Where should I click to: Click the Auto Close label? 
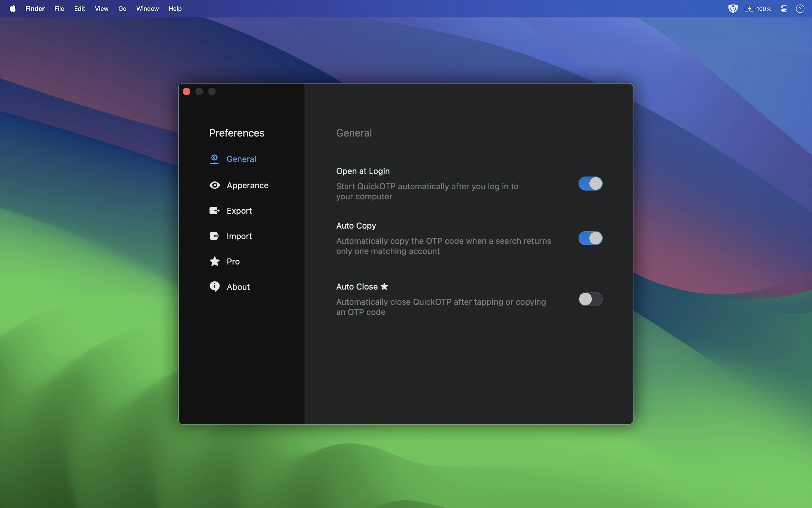click(357, 287)
